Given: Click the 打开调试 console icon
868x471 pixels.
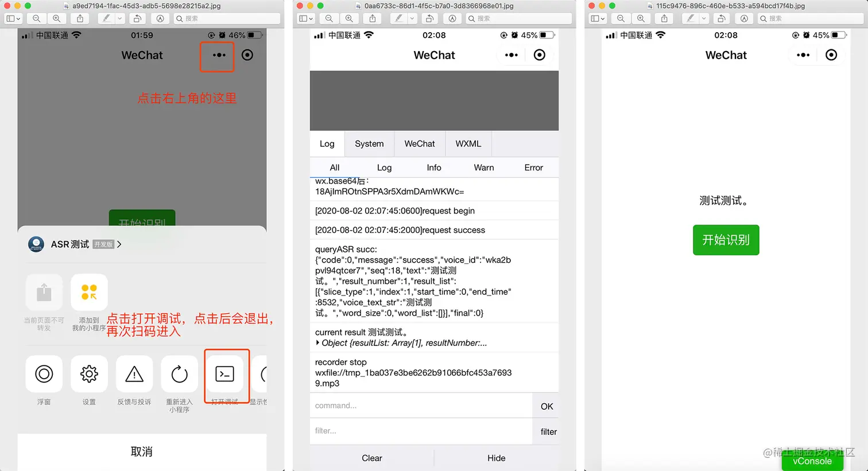Looking at the screenshot, I should click(x=224, y=374).
